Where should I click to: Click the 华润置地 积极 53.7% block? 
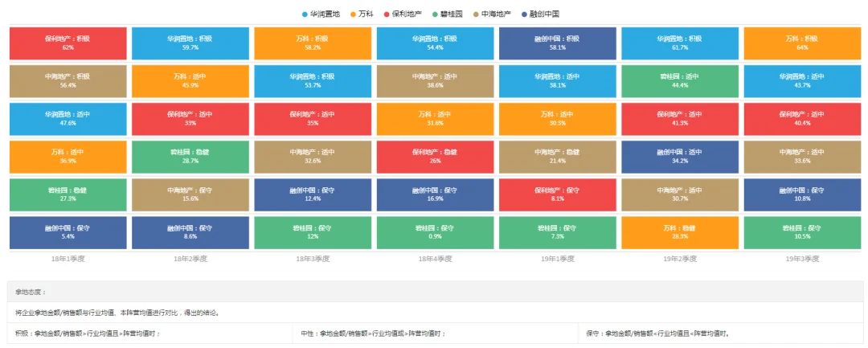click(313, 81)
